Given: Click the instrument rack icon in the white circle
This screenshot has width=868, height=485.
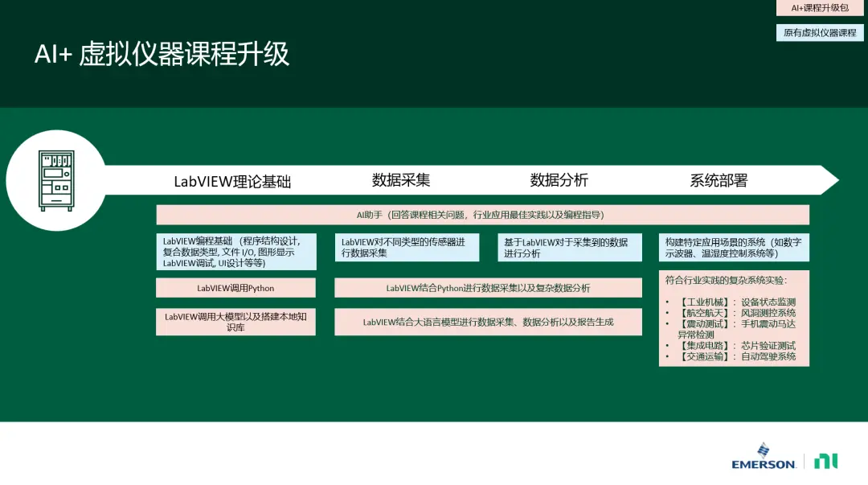Looking at the screenshot, I should pos(56,181).
